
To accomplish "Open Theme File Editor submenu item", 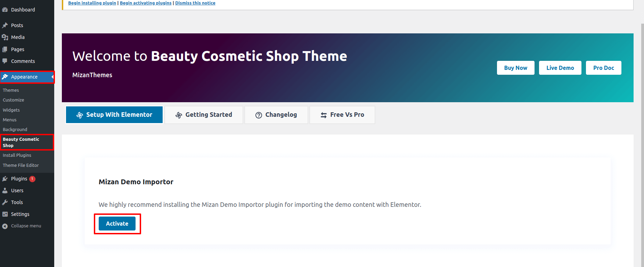I will 21,165.
